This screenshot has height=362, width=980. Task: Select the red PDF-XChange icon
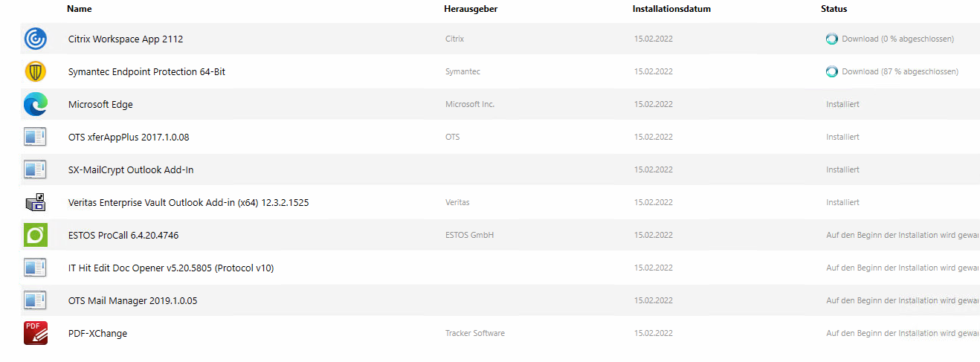[36, 333]
